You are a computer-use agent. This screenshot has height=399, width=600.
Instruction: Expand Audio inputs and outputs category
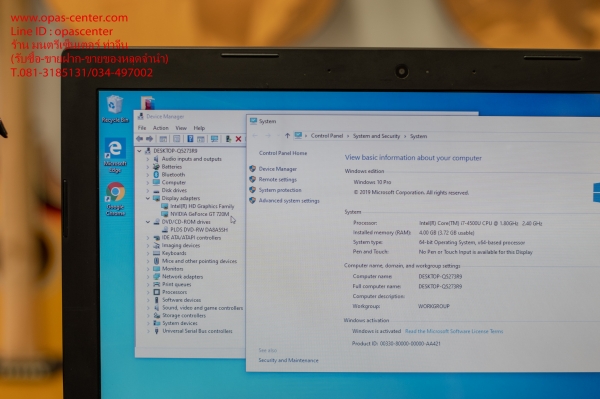(x=148, y=159)
